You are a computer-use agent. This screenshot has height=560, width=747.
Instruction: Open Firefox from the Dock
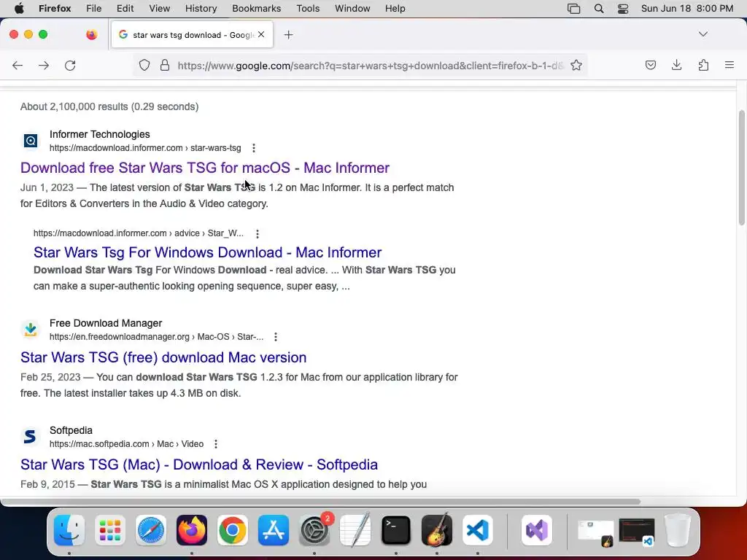[192, 530]
